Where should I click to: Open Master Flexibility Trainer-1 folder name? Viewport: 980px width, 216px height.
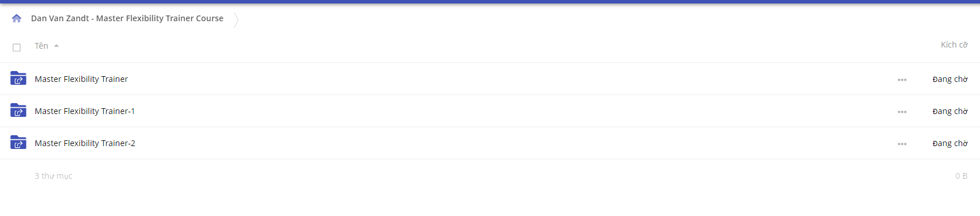point(85,111)
